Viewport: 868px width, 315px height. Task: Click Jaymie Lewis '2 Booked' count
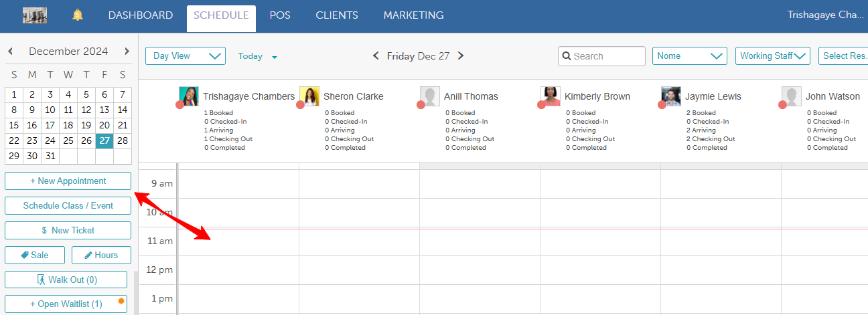tap(701, 113)
